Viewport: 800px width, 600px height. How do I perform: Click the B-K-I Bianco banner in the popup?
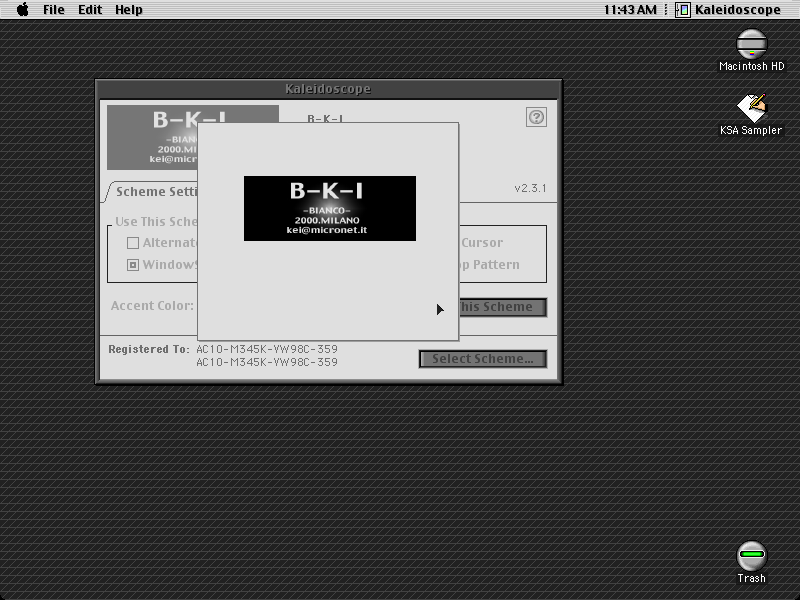[x=330, y=209]
